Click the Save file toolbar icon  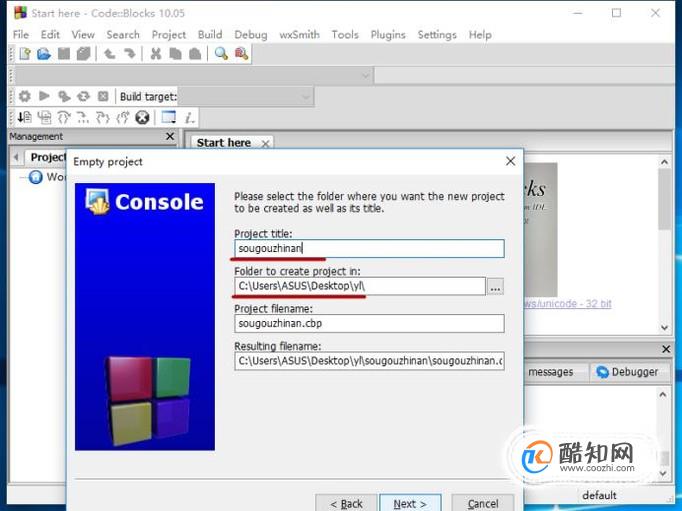pyautogui.click(x=64, y=54)
